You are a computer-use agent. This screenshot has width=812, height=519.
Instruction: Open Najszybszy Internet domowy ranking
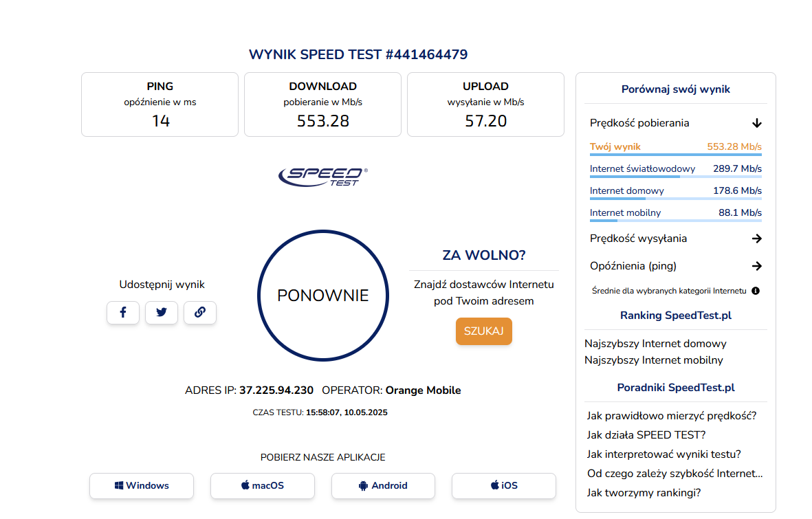(655, 344)
